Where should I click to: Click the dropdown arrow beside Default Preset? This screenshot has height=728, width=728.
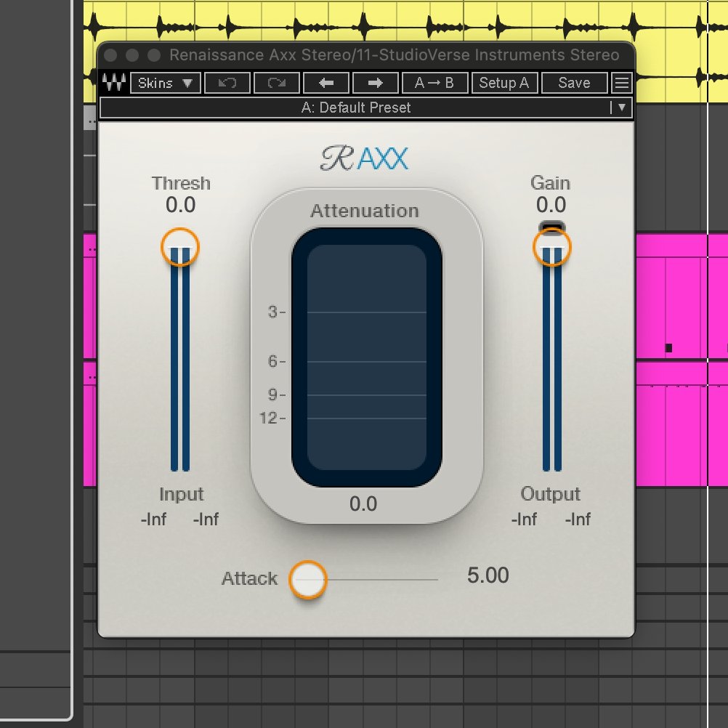click(622, 108)
